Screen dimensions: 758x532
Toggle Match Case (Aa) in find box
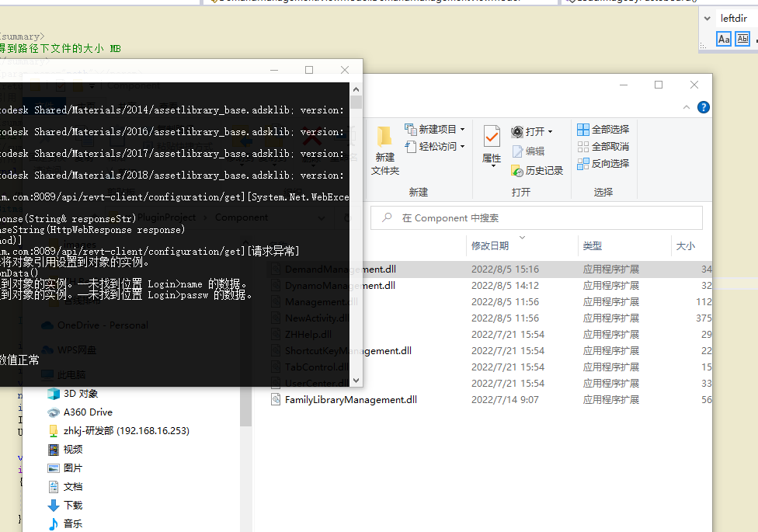point(724,39)
